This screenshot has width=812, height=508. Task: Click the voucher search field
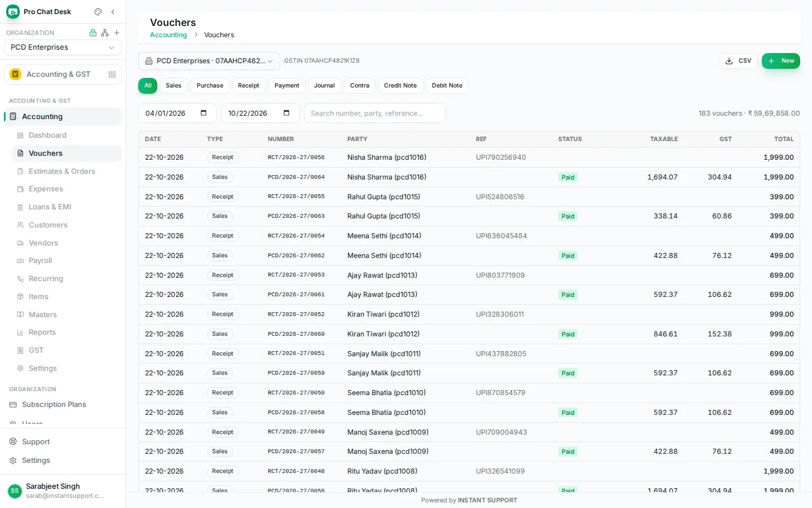[375, 113]
